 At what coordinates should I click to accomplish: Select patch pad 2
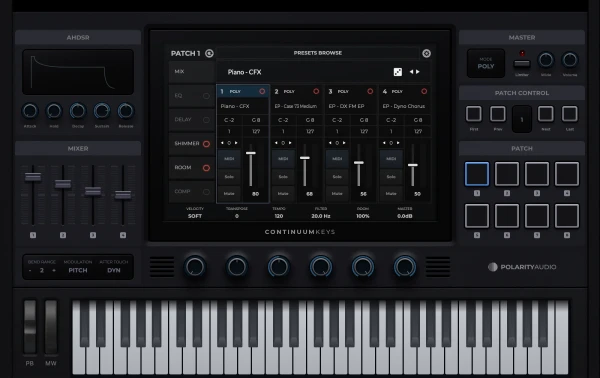[507, 174]
